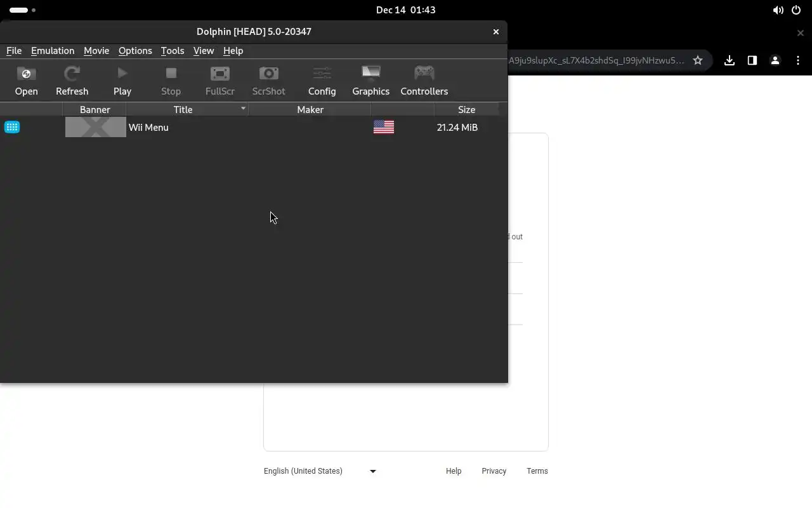The width and height of the screenshot is (812, 508).
Task: Follow the Help link on the web page
Action: 454,471
